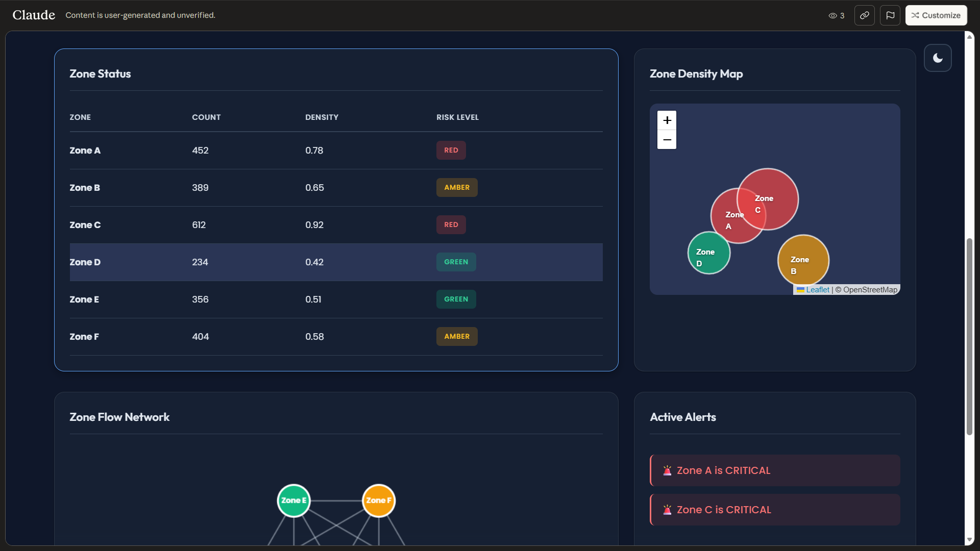Click the Zone F network node
The image size is (980, 551).
(x=378, y=500)
